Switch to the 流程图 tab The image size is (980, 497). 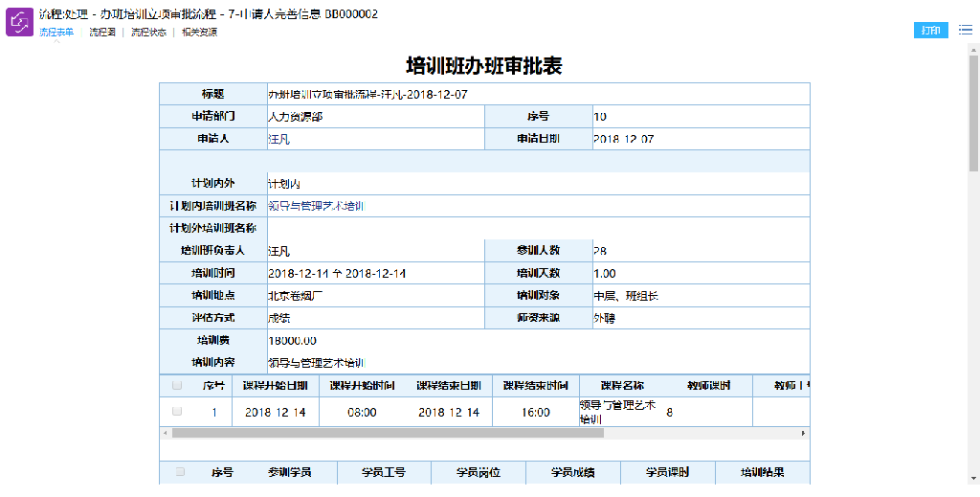tap(102, 33)
